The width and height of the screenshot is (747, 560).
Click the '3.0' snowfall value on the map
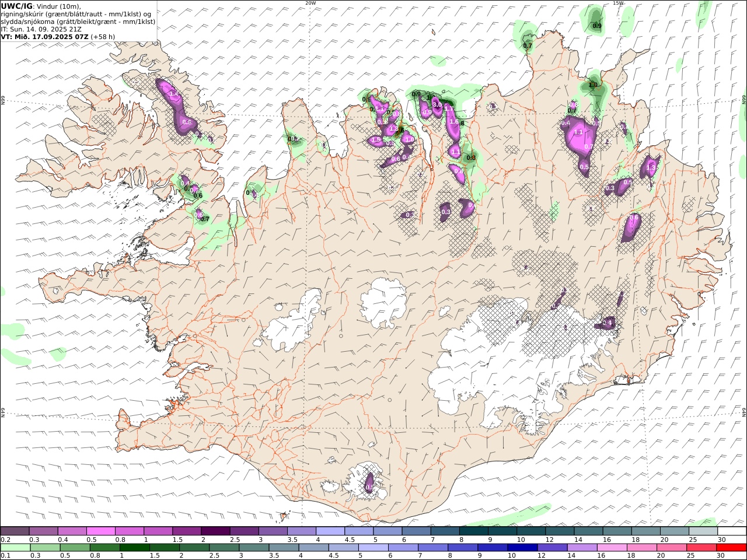[436, 104]
